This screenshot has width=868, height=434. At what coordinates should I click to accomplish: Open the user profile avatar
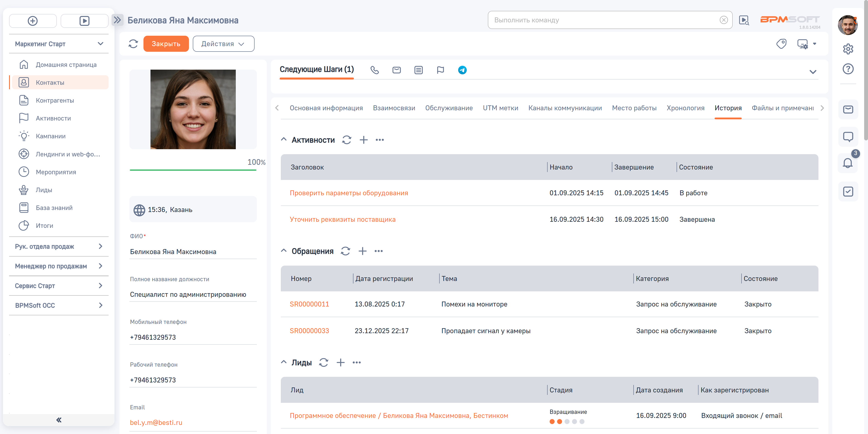point(848,25)
